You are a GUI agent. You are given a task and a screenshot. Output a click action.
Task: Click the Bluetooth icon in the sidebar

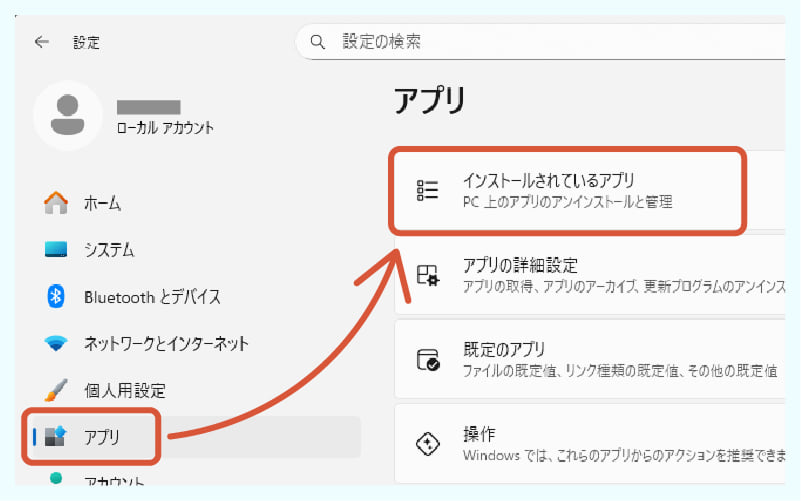tap(56, 296)
